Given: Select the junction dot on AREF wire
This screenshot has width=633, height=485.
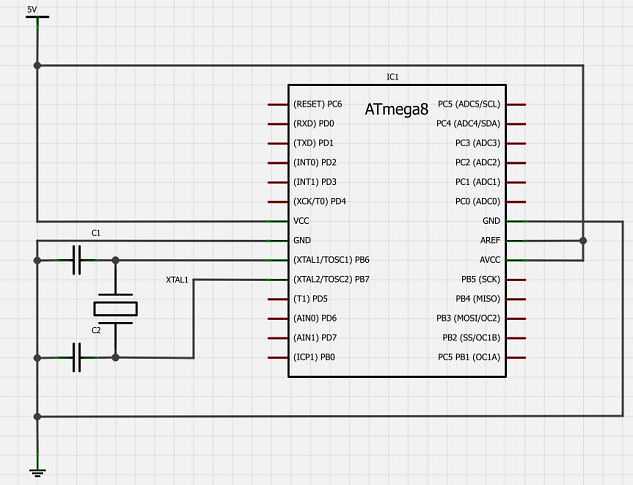Looking at the screenshot, I should tap(583, 241).
